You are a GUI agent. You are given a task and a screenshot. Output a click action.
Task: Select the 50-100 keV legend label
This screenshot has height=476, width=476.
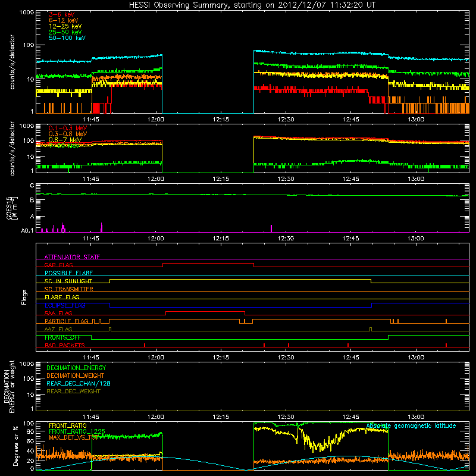click(67, 38)
